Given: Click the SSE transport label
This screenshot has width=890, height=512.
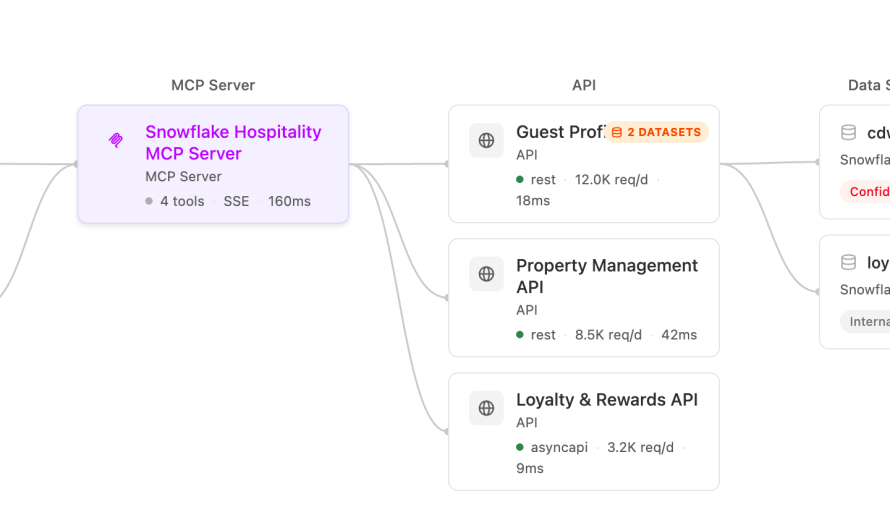Looking at the screenshot, I should point(236,202).
